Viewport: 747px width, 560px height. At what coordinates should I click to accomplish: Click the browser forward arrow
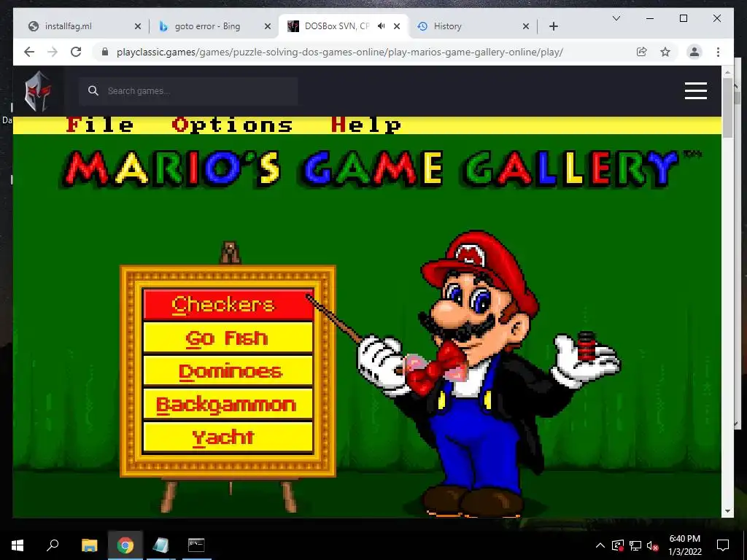click(53, 52)
